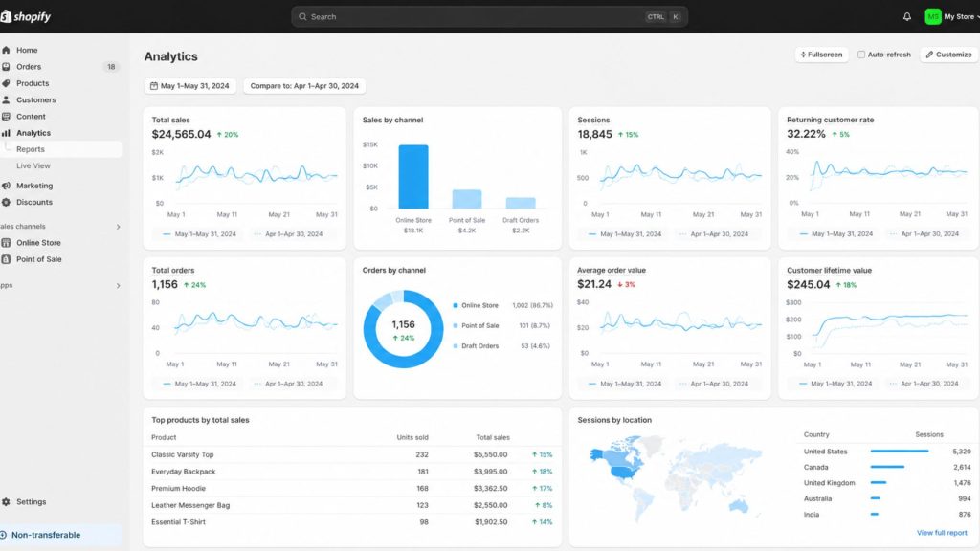Image resolution: width=980 pixels, height=551 pixels.
Task: Click the Products tag icon
Action: pyautogui.click(x=7, y=83)
